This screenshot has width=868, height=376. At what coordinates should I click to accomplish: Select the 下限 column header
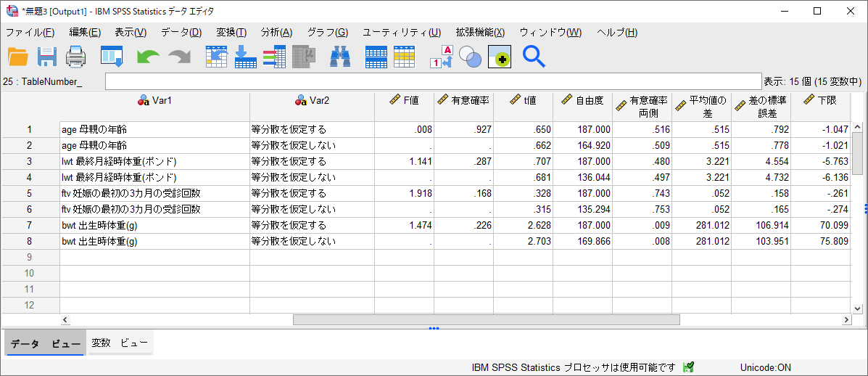coord(820,107)
